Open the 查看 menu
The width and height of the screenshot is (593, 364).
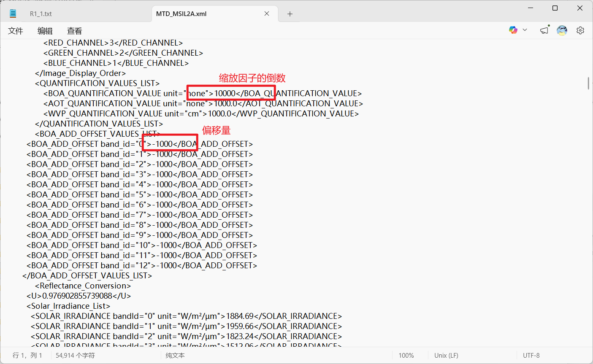(x=75, y=31)
